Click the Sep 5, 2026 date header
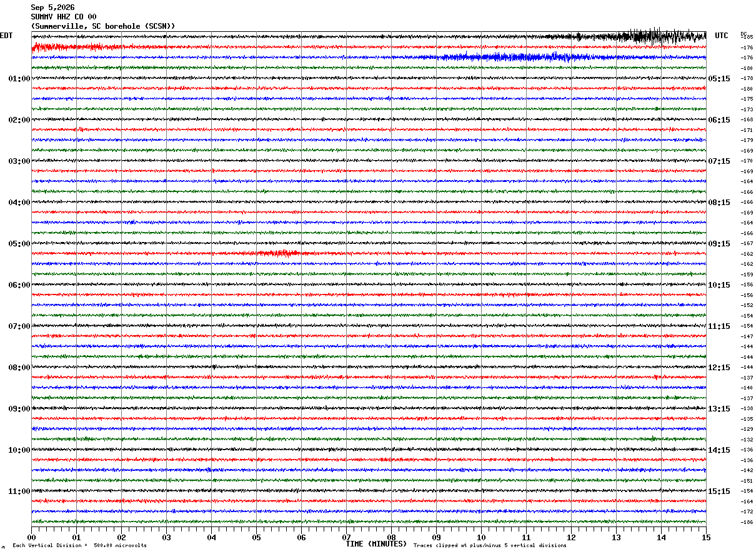 click(52, 8)
